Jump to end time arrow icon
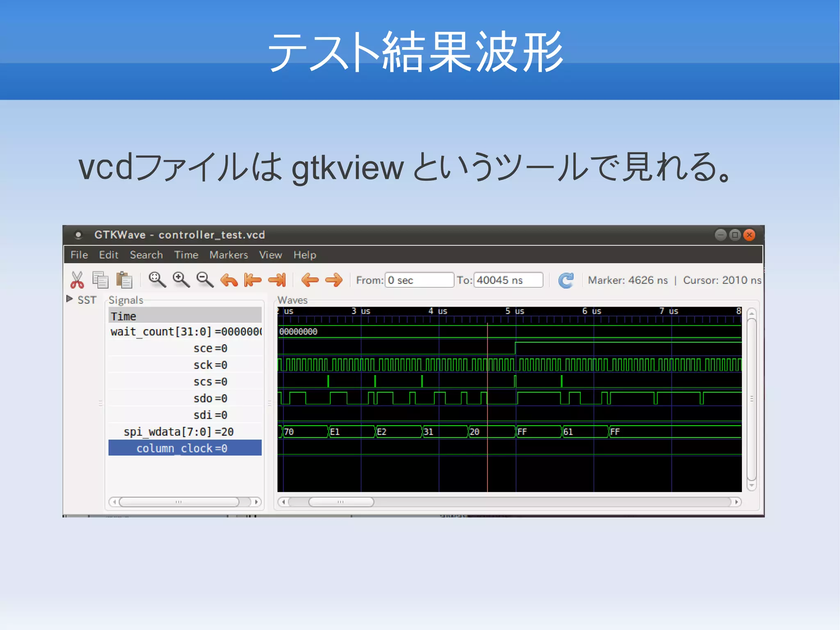The width and height of the screenshot is (840, 630). [277, 280]
